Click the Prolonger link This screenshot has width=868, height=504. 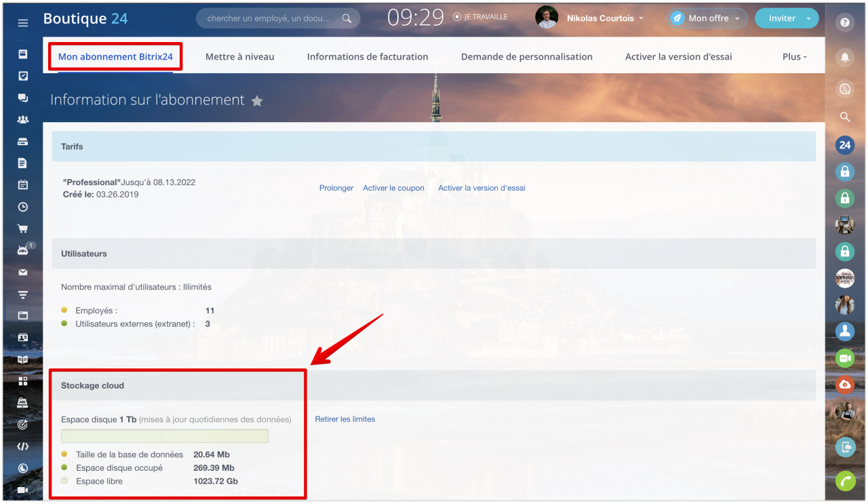[x=336, y=188]
